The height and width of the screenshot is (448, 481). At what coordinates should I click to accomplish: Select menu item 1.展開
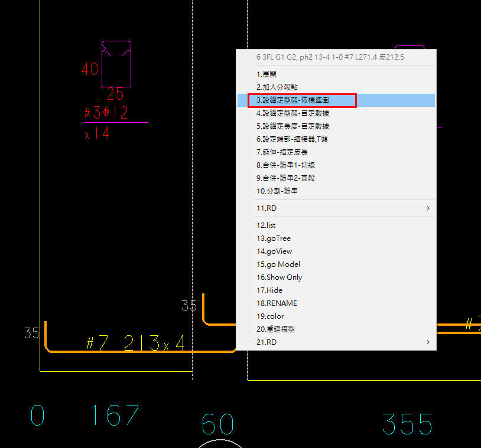point(336,74)
